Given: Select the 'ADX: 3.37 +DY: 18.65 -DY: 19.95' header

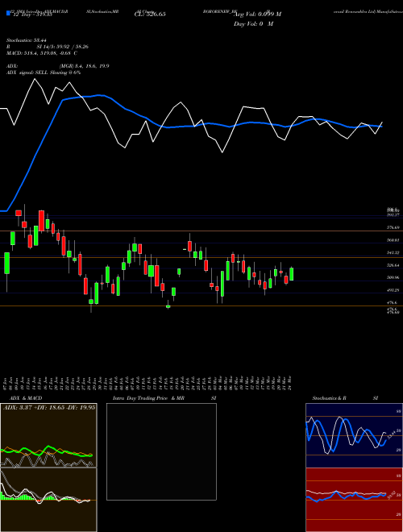Looking at the screenshot, I should click(49, 407).
